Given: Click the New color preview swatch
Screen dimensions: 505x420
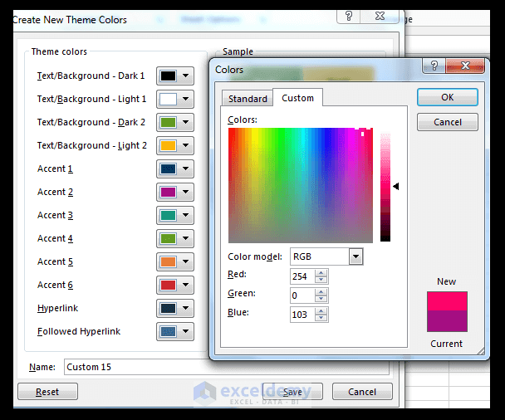Looking at the screenshot, I should point(447,301).
